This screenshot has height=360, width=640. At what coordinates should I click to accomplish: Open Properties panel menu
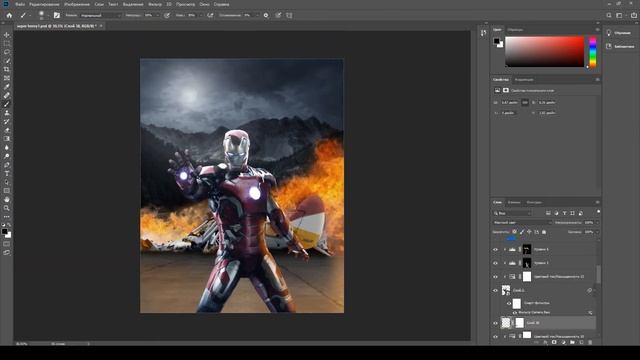[x=598, y=80]
